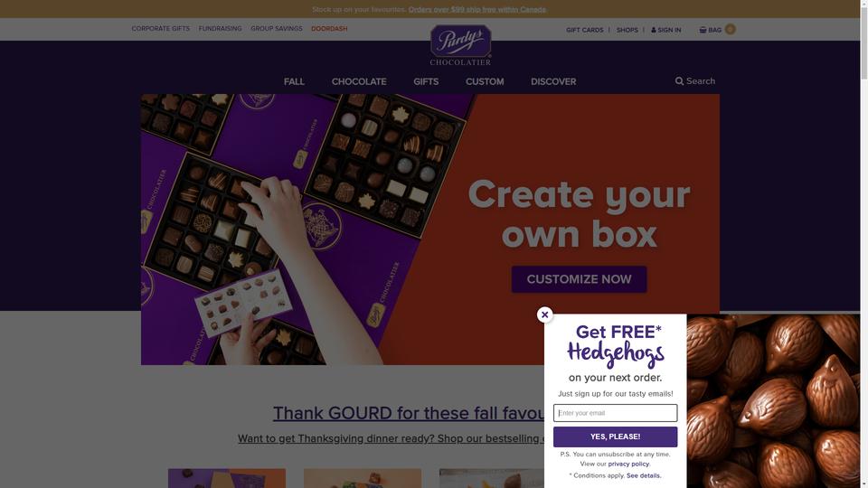The height and width of the screenshot is (488, 868).
Task: Open the Fall menu
Action: pos(294,81)
